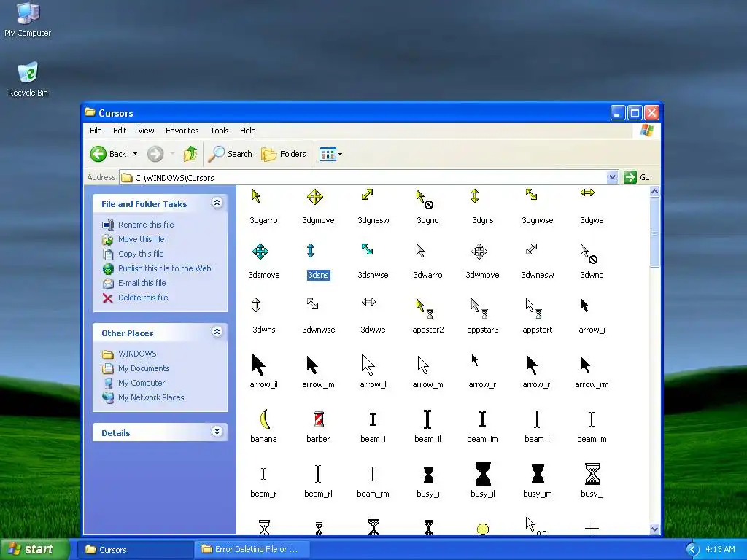Image resolution: width=747 pixels, height=560 pixels.
Task: Click the 3dgnesw cursor icon
Action: click(368, 194)
